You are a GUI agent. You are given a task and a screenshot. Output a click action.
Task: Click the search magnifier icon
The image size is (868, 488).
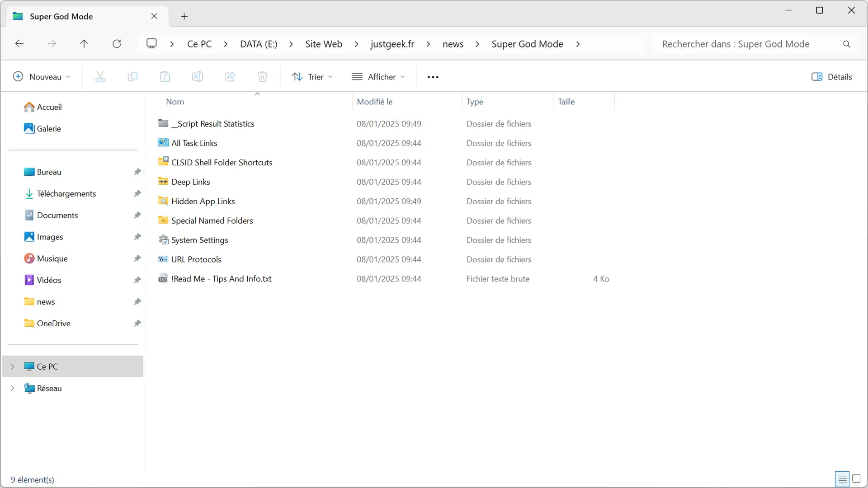coord(847,44)
